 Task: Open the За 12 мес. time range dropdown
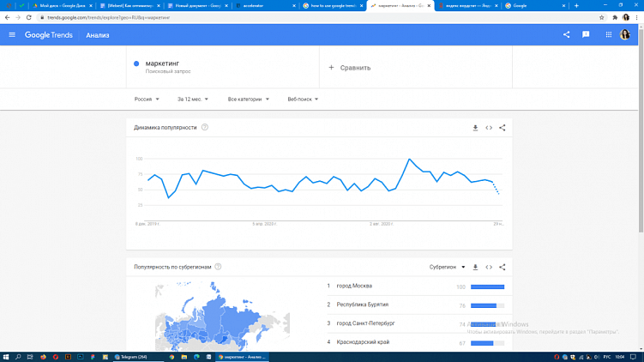point(193,99)
